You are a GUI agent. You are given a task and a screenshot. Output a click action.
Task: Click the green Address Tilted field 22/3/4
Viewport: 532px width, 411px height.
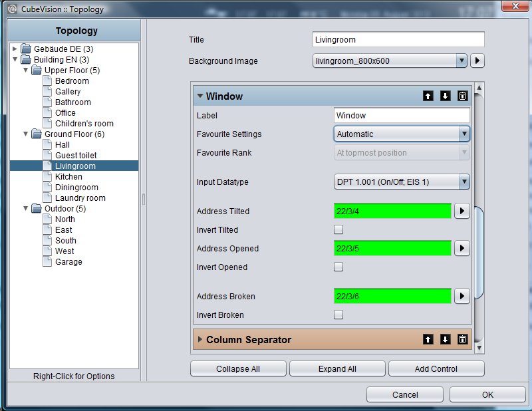point(392,211)
